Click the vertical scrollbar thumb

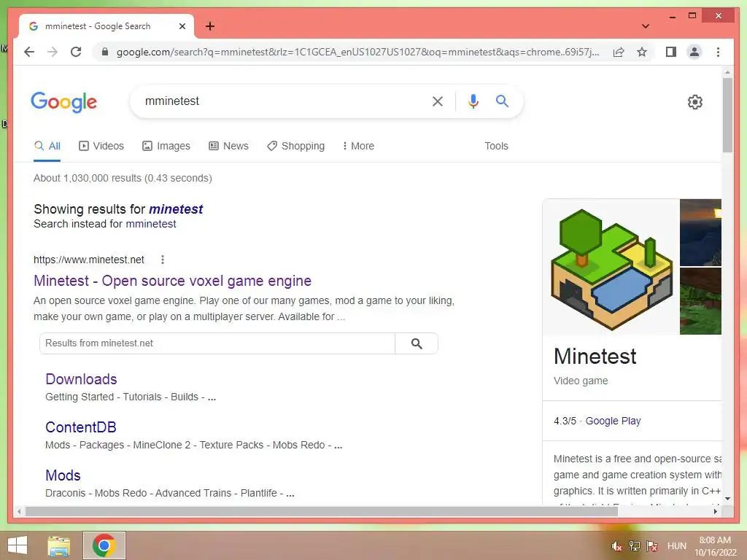pyautogui.click(x=727, y=115)
